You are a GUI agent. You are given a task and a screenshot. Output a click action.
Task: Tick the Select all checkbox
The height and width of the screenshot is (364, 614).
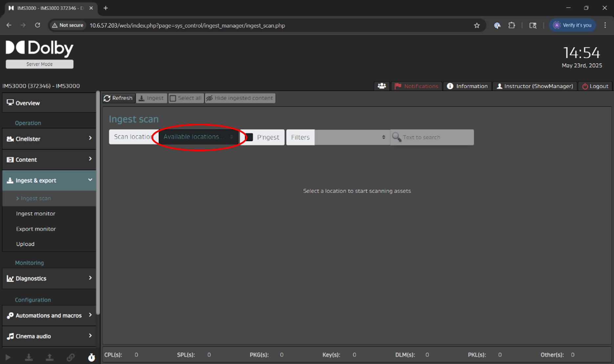173,98
